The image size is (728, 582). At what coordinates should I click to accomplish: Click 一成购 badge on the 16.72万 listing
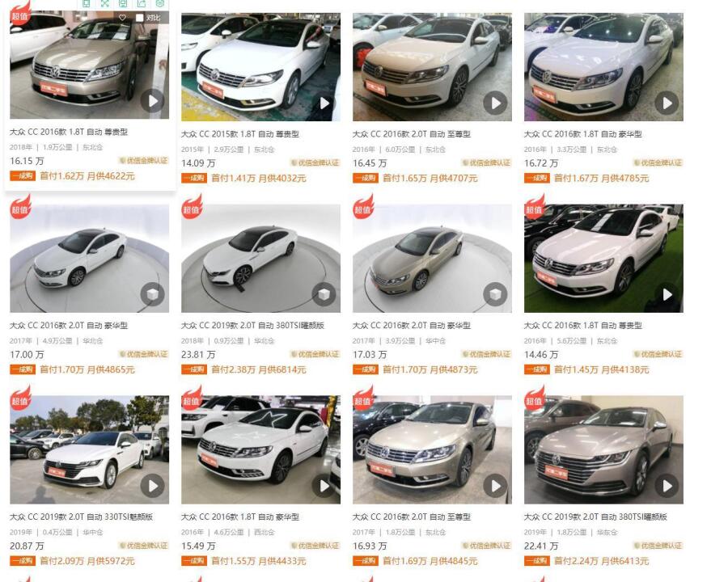point(537,178)
